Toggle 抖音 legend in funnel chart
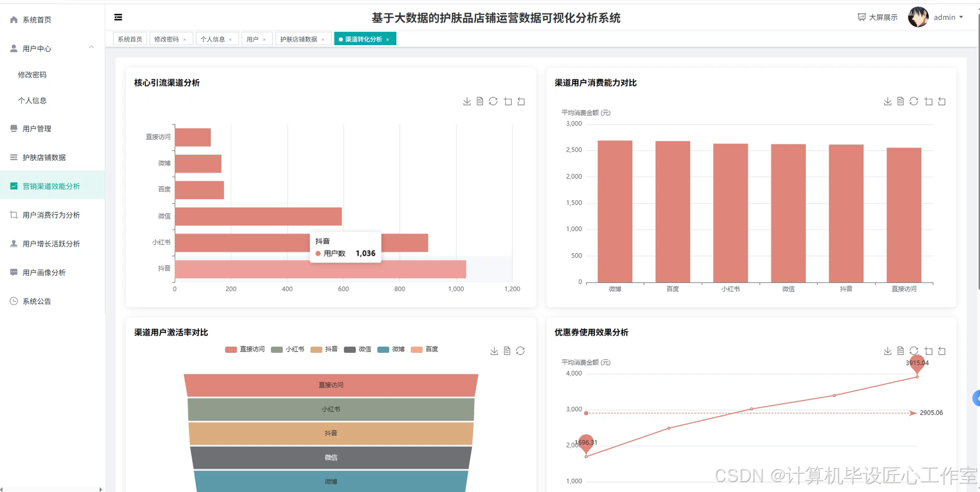 tap(324, 349)
